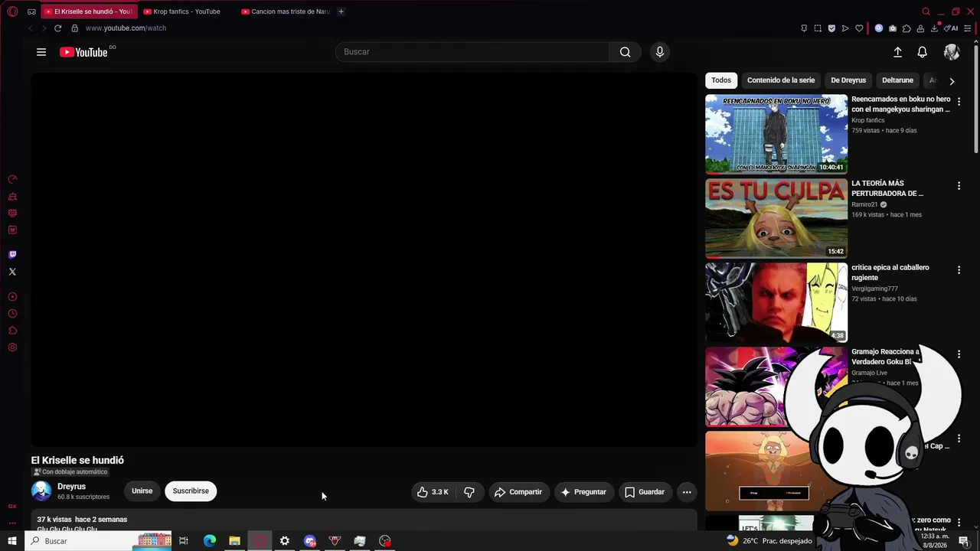Select the De Dreyrus filter chip
The image size is (980, 551).
coord(848,80)
